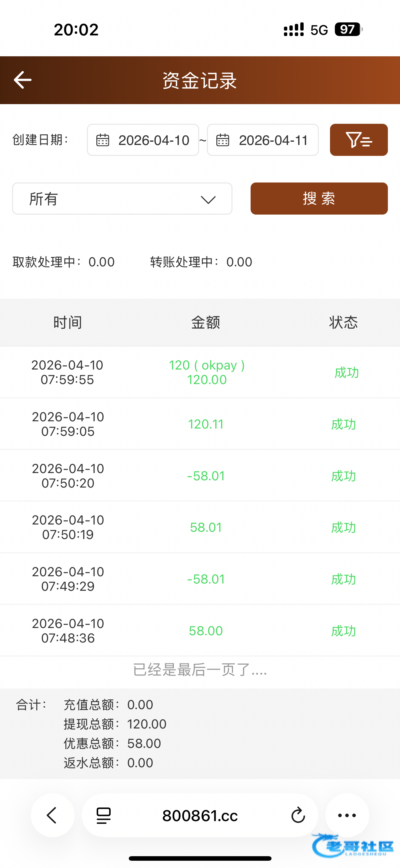Reload the page with the refresh icon
This screenshot has width=400, height=868.
(298, 815)
